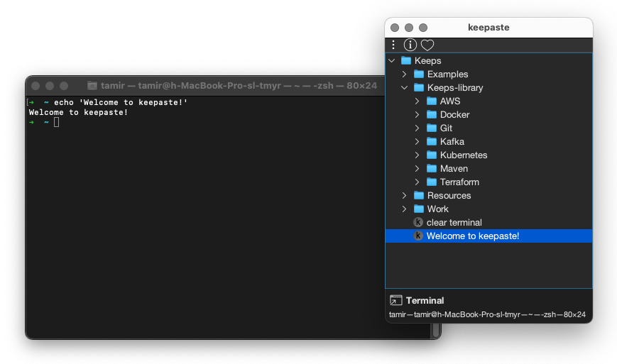Click the tamir zsh session title in keepaste footer
This screenshot has width=617, height=364.
(x=487, y=314)
